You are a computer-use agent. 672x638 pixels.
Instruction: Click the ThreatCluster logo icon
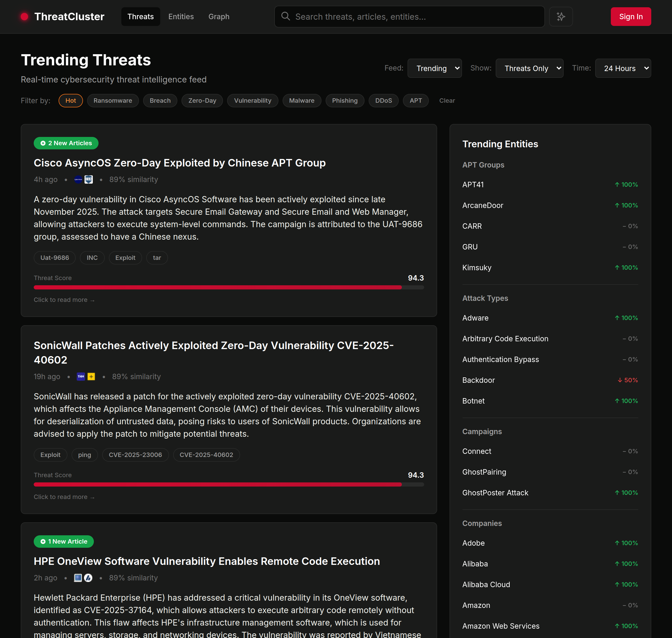point(24,16)
